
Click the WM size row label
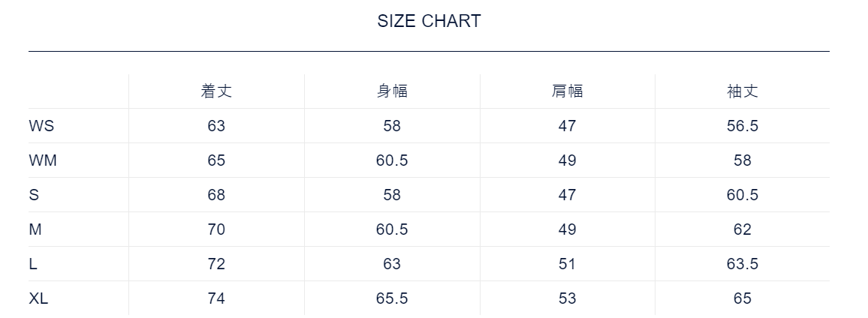[43, 160]
